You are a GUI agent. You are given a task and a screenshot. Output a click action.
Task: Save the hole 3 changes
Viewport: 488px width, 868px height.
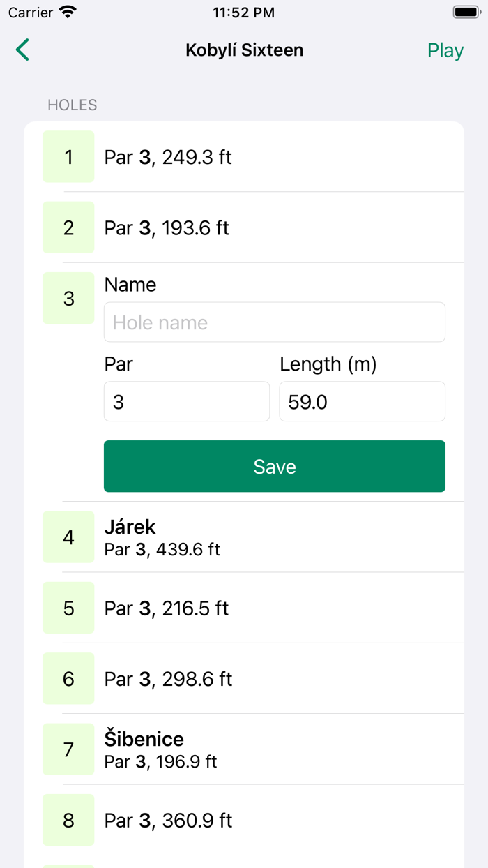pos(274,466)
